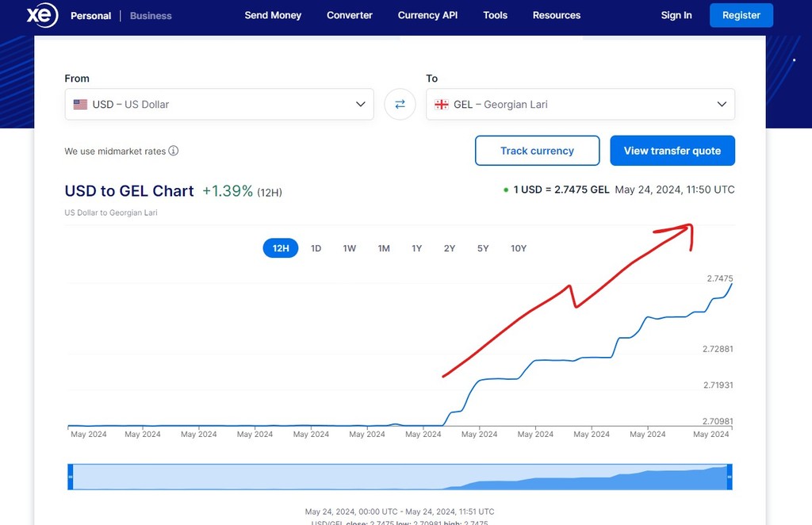Screen dimensions: 812x525
Task: Expand the From currency dropdown
Action: coord(360,104)
